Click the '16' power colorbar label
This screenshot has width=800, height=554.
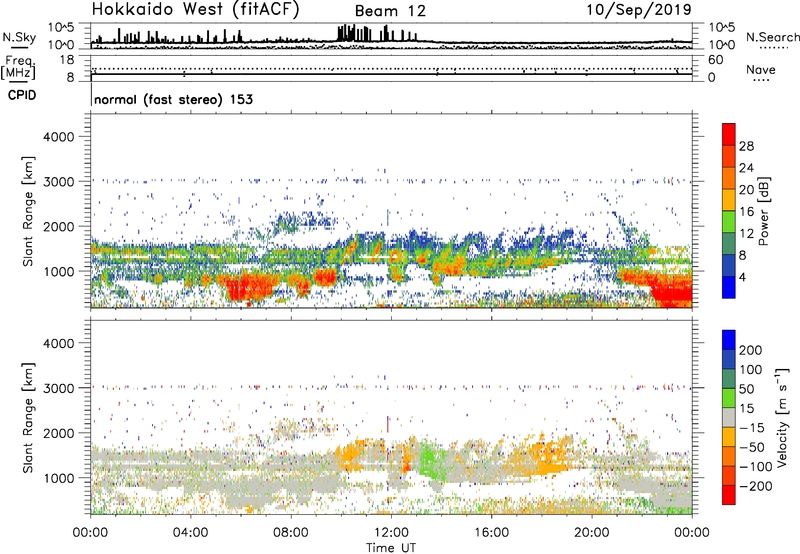[x=746, y=212]
